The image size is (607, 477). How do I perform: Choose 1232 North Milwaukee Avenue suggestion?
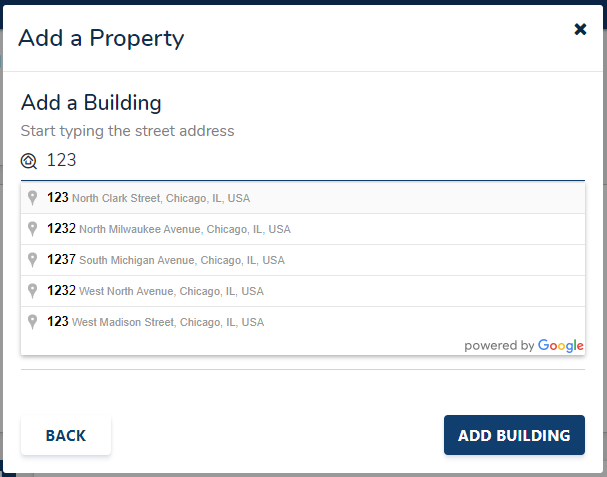point(170,229)
